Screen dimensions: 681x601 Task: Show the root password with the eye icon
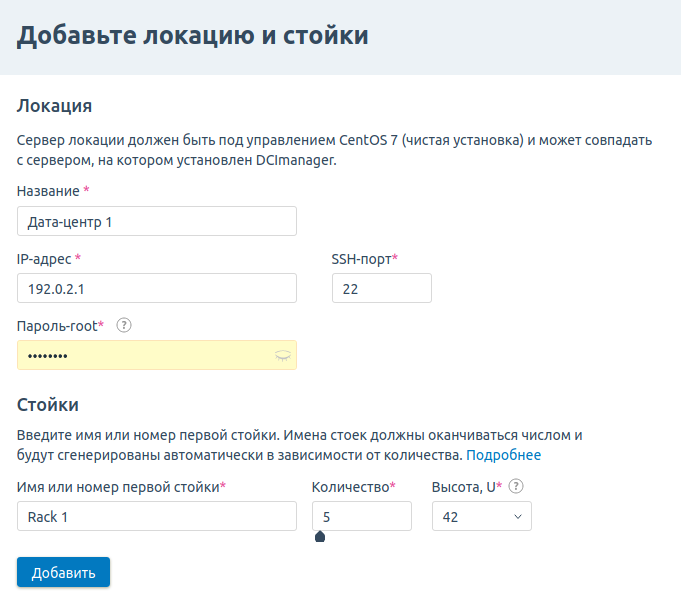tap(282, 355)
